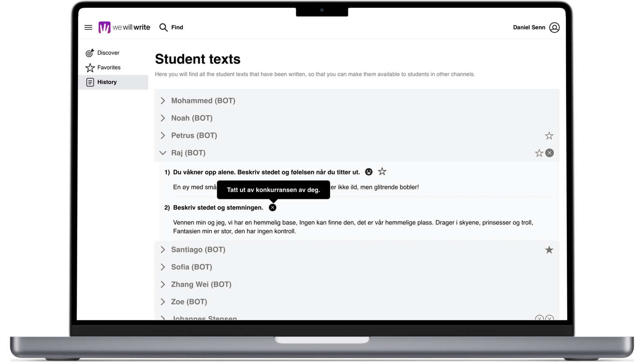Collapse the Raj (BOT) section
Image resolution: width=644 pixels, height=362 pixels.
163,153
